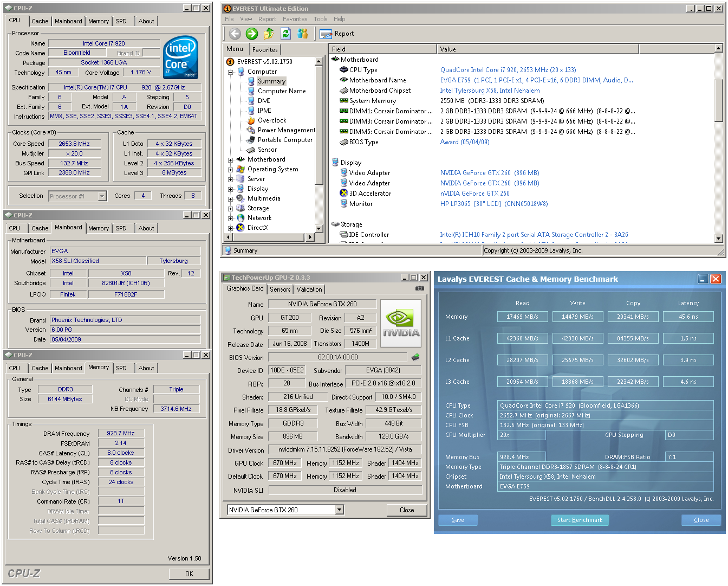Open the About tab in middle CPU-Z window
Image resolution: width=728 pixels, height=586 pixels.
click(x=146, y=228)
